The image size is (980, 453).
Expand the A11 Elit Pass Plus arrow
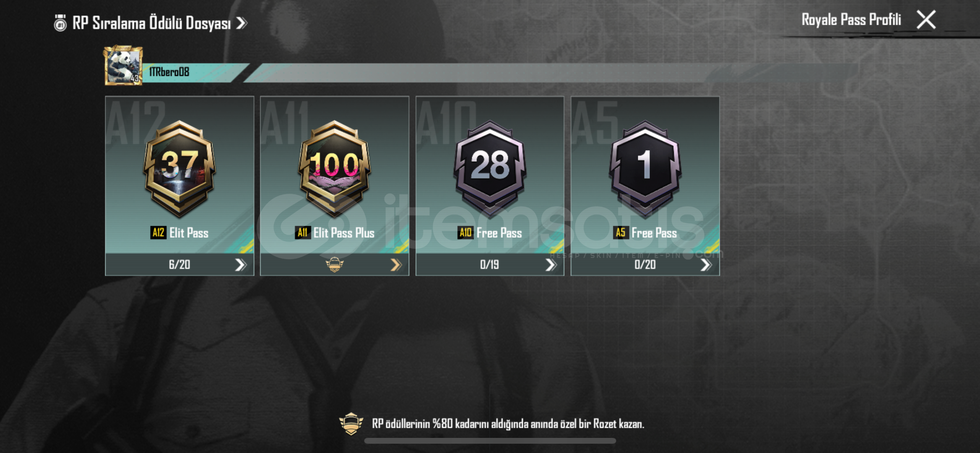(x=396, y=265)
